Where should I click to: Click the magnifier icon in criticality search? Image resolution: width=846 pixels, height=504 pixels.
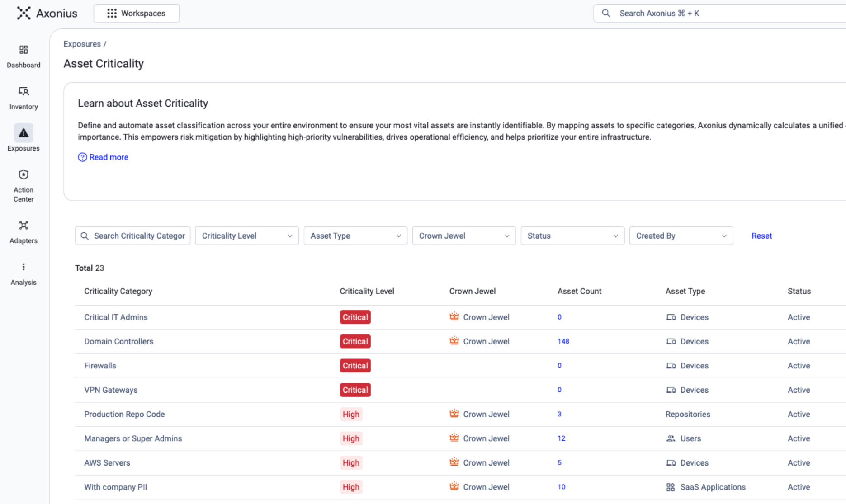[85, 236]
